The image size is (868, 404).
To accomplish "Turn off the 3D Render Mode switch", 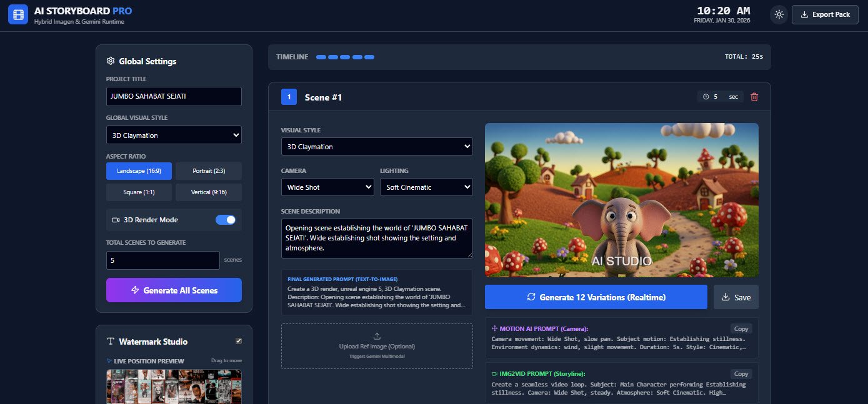I will click(226, 220).
